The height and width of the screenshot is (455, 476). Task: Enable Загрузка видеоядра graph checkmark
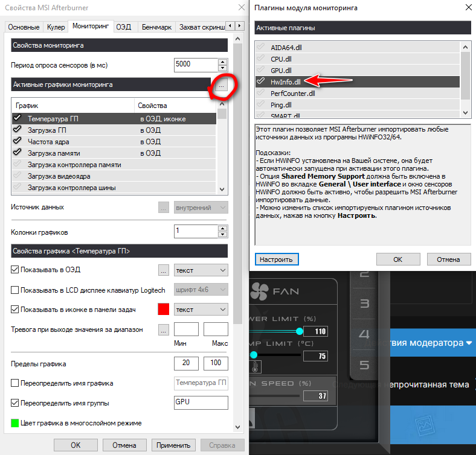(x=18, y=176)
